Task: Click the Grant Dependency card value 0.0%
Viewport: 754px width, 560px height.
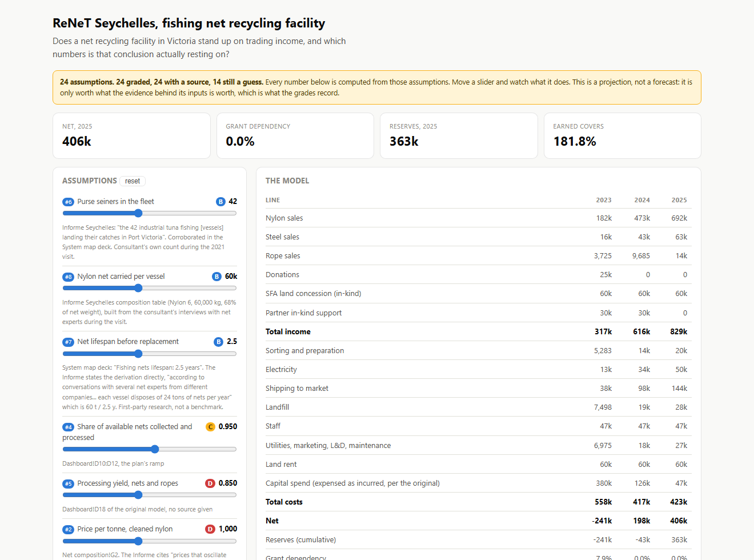Action: [x=240, y=141]
